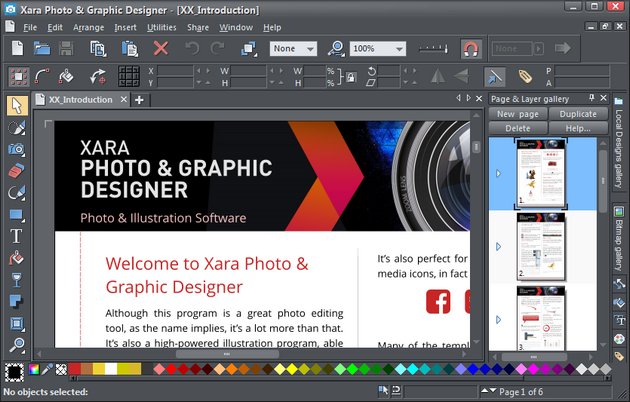The image size is (630, 402).
Task: Click the red Delete X icon
Action: [160, 48]
